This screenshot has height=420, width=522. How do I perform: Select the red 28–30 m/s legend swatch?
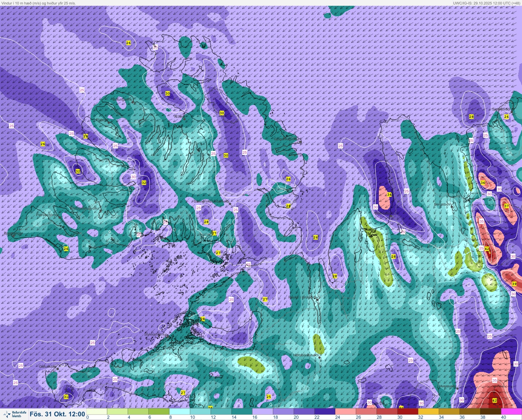(x=387, y=411)
